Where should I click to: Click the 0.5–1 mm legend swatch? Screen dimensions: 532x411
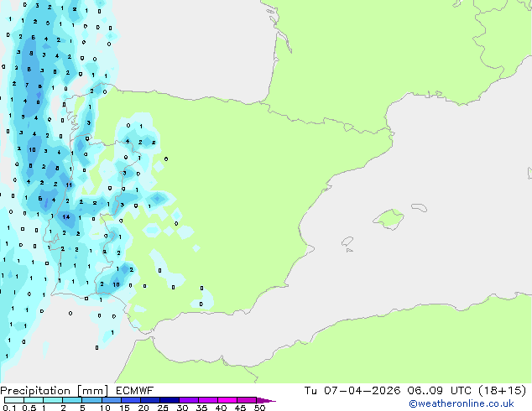click(34, 400)
